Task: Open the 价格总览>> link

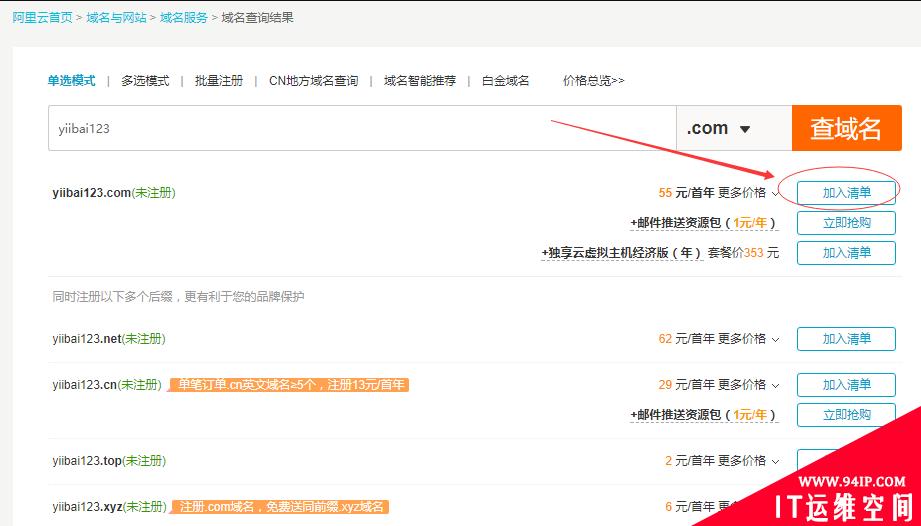Action: coord(593,80)
